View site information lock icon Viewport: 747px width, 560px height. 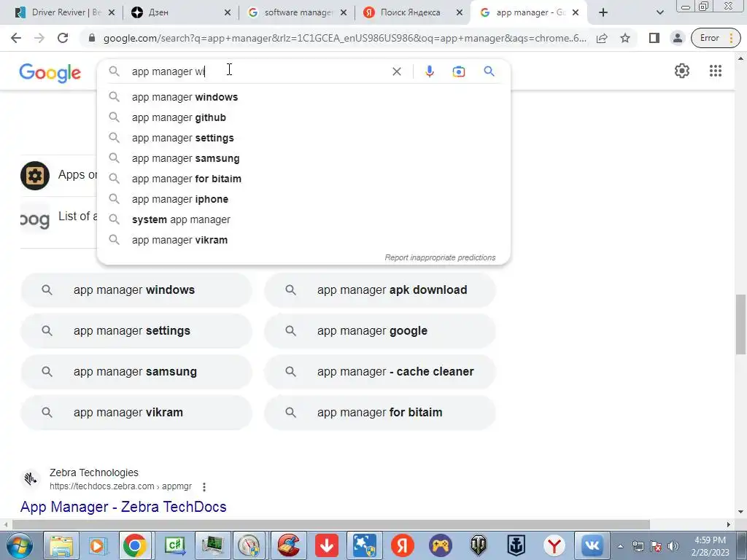(92, 38)
